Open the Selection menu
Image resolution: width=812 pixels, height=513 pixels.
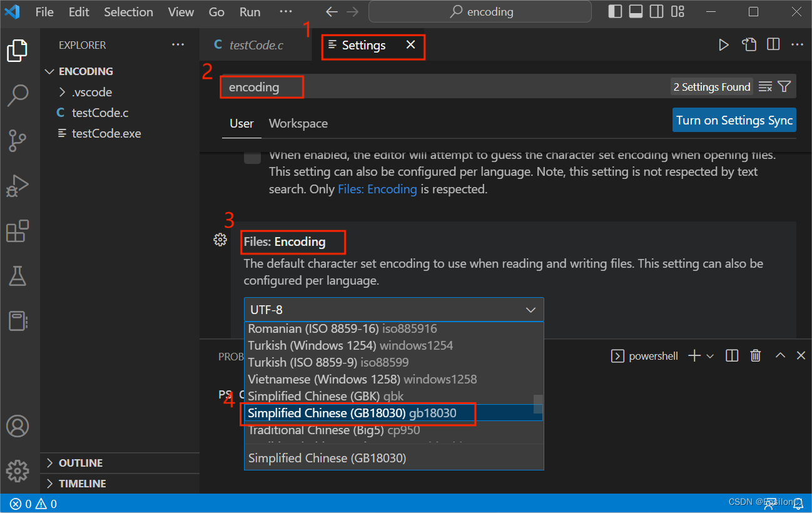coord(128,12)
